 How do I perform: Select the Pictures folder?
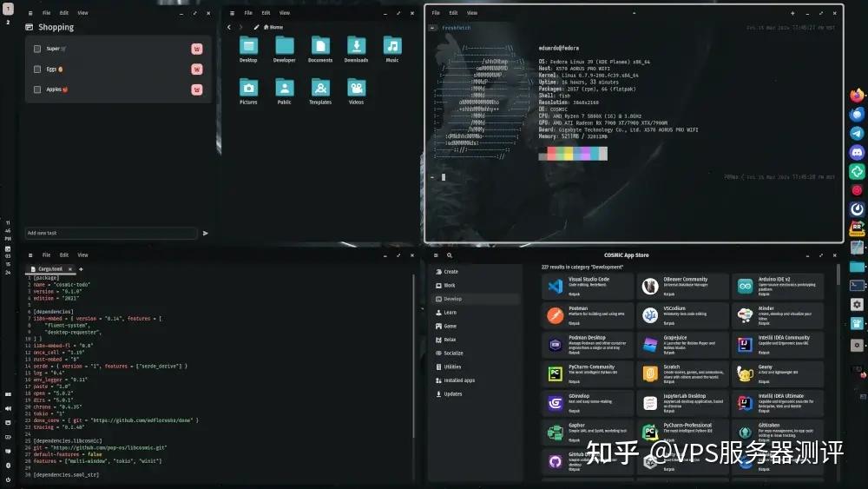pos(248,91)
